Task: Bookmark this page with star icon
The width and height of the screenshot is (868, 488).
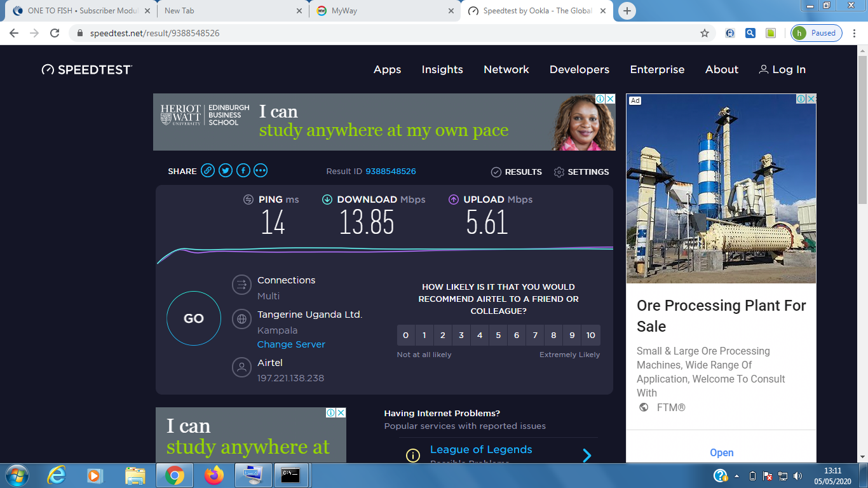Action: [704, 33]
